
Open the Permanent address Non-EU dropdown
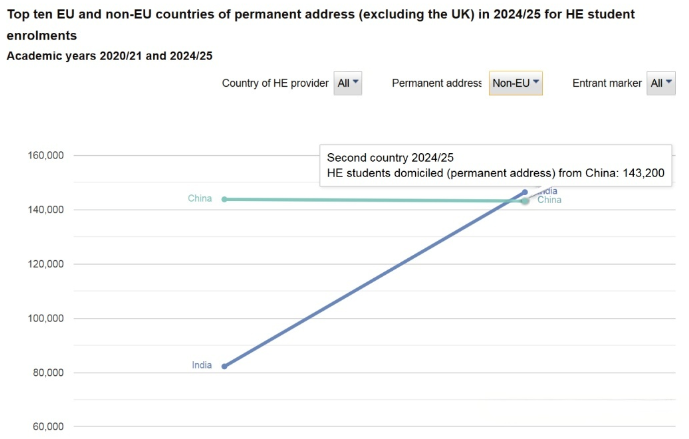516,84
